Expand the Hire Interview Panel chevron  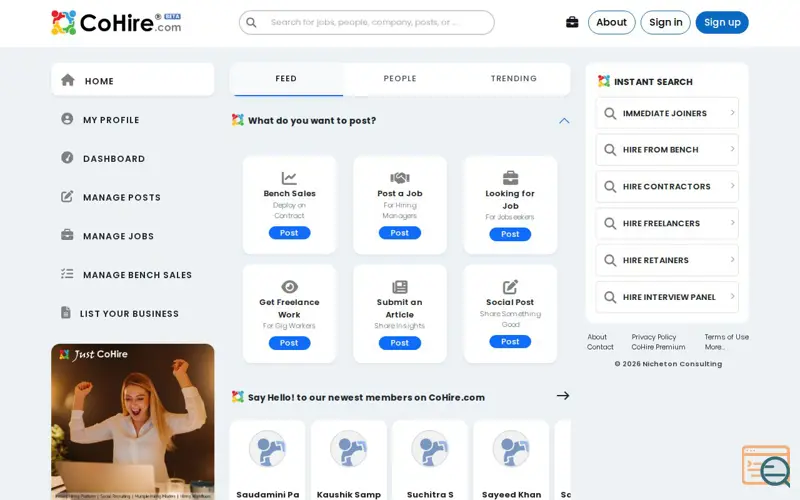point(732,296)
